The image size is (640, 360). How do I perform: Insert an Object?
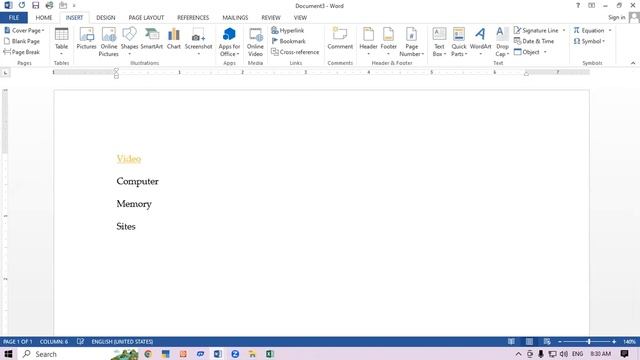pyautogui.click(x=527, y=52)
